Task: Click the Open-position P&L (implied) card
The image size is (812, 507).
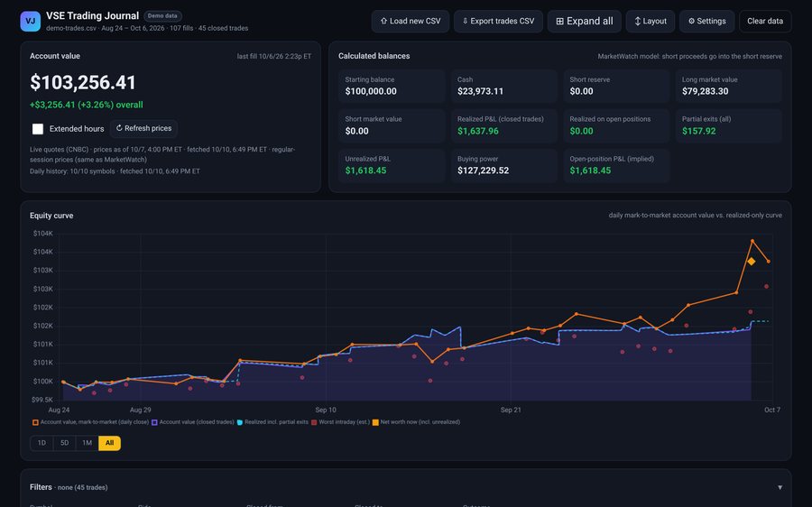Action: 616,166
